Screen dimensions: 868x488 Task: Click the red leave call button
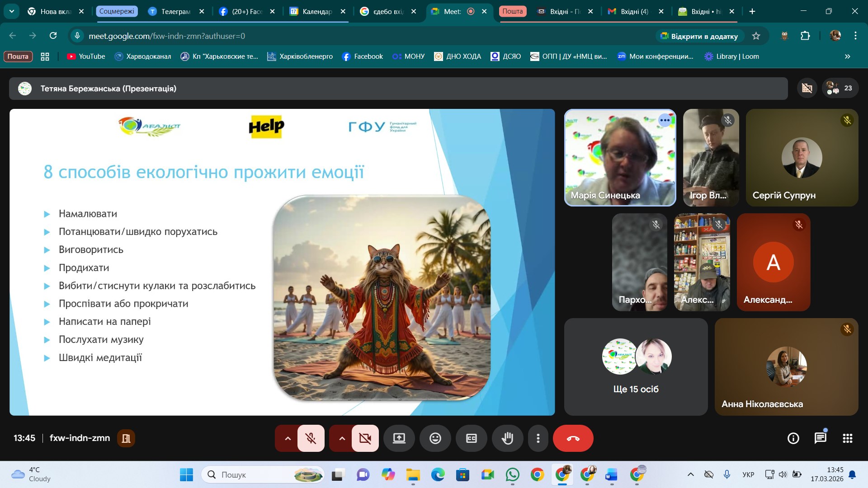click(x=573, y=438)
